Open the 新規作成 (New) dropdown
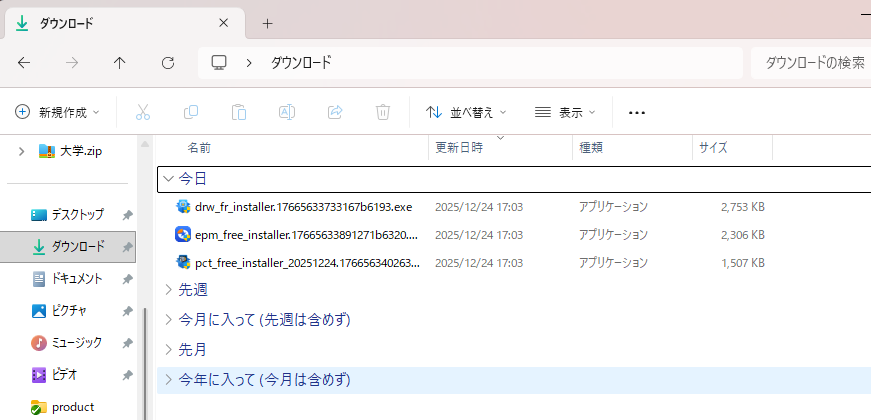Screen dimensions: 871x420 (x=57, y=112)
